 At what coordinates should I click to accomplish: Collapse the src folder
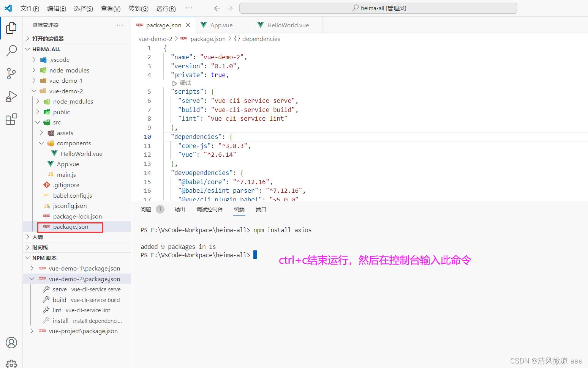click(38, 122)
